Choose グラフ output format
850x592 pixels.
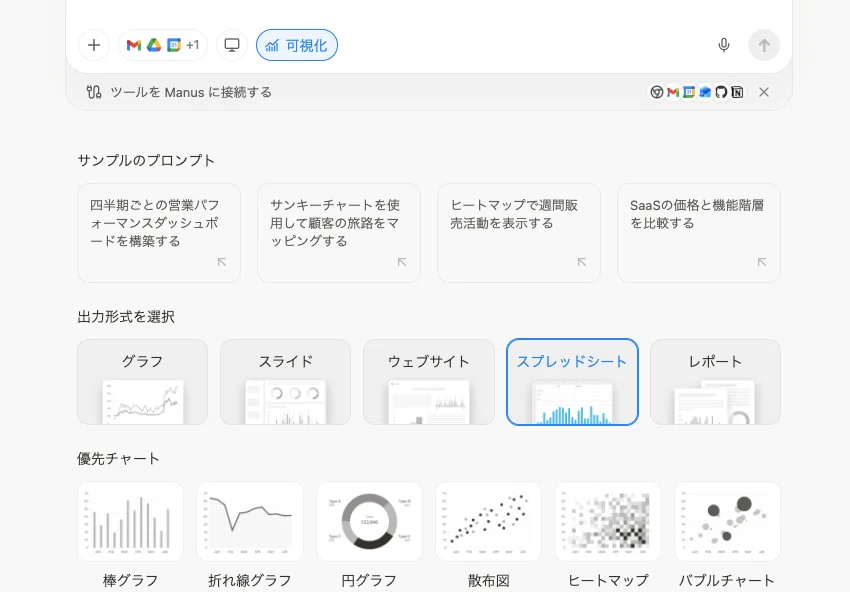(x=143, y=382)
